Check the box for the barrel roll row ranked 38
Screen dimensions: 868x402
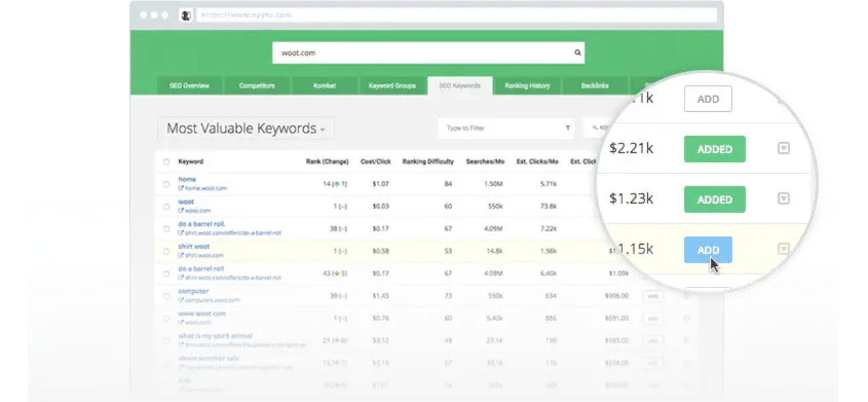coord(166,228)
